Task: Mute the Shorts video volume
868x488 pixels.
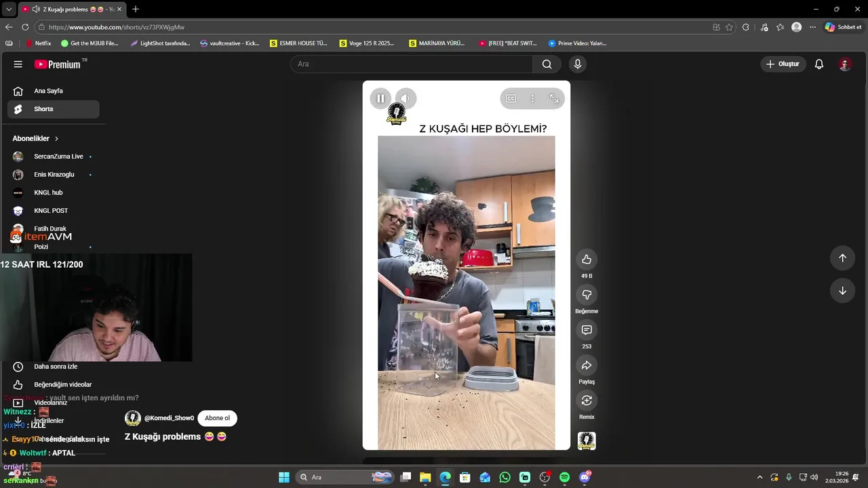Action: point(405,98)
